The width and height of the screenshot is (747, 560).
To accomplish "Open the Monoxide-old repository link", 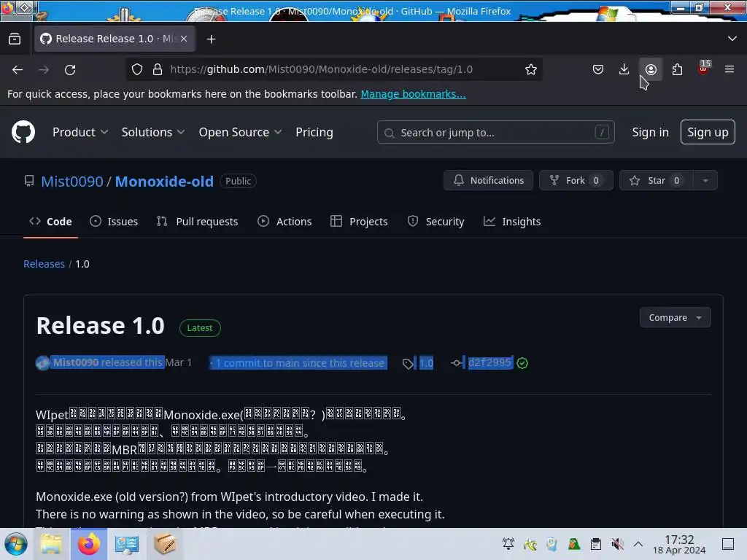I will click(x=164, y=182).
